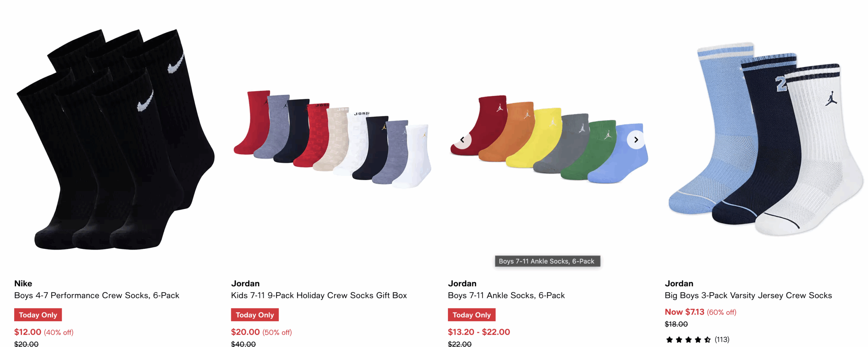The image size is (868, 347).
Task: Select Jordan brand above Varsity Jersey socks
Action: pos(679,283)
